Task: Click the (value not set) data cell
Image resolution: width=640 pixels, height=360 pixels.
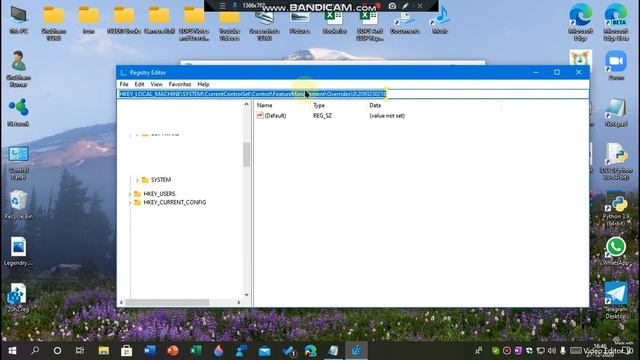Action: point(387,116)
